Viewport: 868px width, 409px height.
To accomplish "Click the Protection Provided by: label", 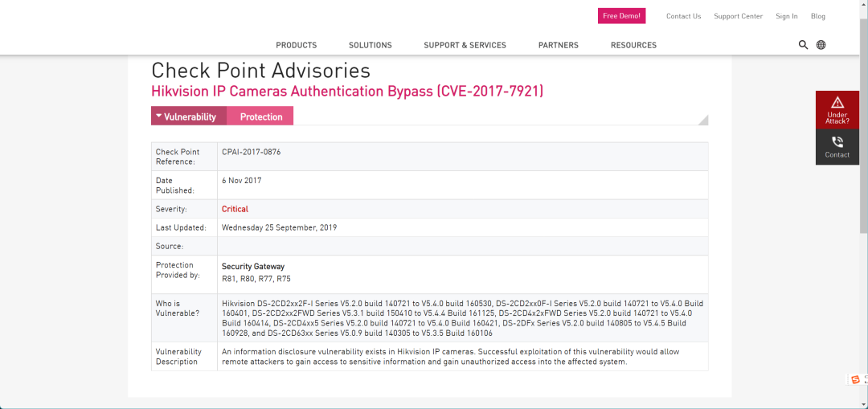I will pos(178,269).
